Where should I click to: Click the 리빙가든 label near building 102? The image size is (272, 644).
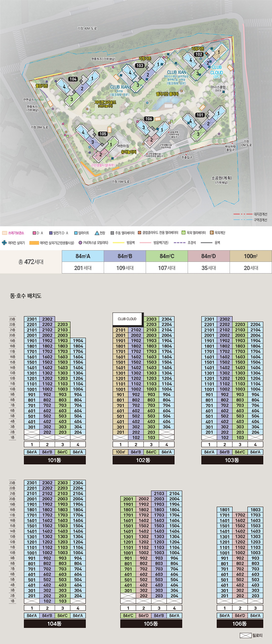198,49
